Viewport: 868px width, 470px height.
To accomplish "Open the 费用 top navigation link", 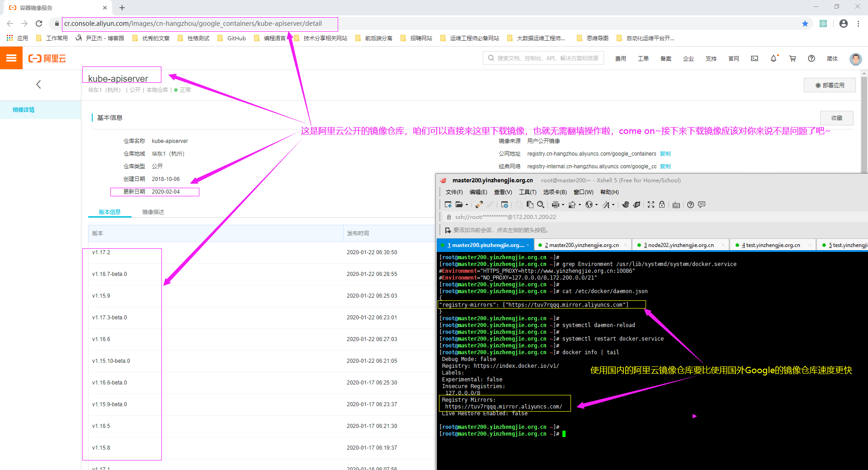I will (621, 58).
